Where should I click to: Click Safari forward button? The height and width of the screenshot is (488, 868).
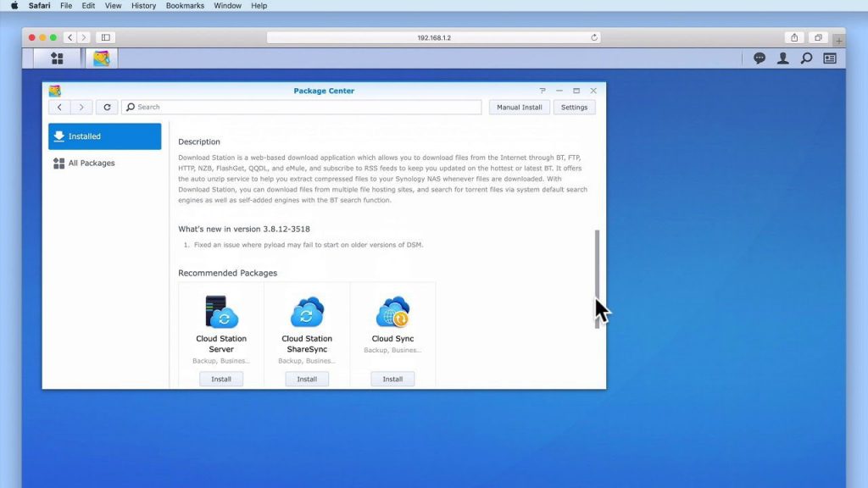pos(84,37)
